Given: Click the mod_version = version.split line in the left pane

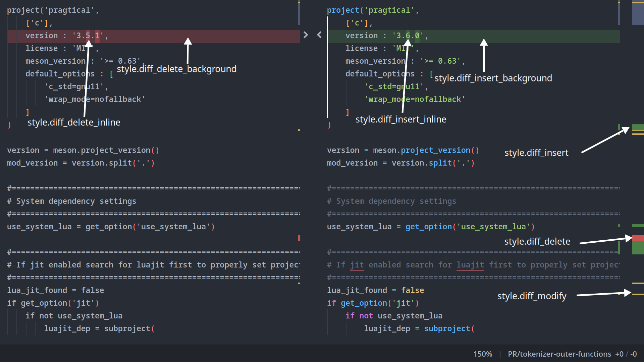Looking at the screenshot, I should (81, 163).
